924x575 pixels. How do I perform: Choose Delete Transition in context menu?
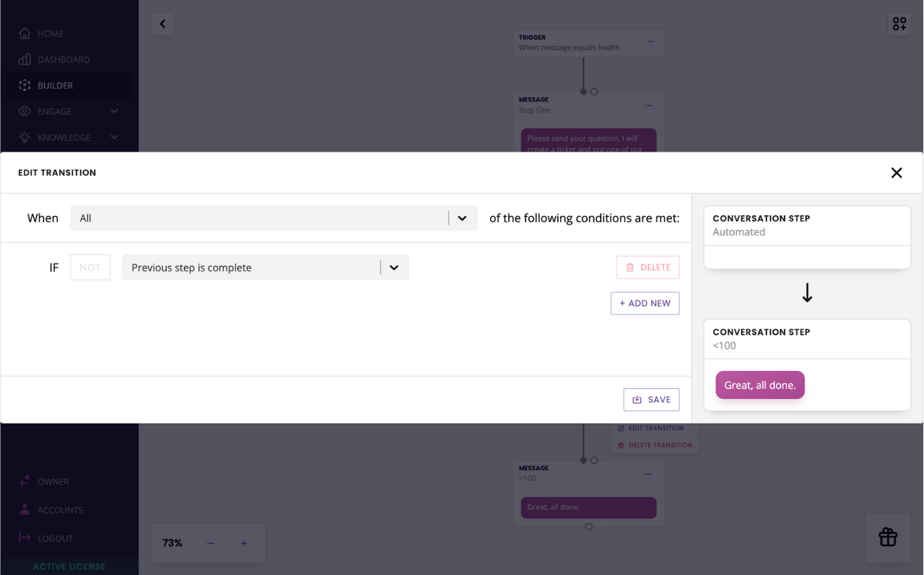[x=655, y=445]
